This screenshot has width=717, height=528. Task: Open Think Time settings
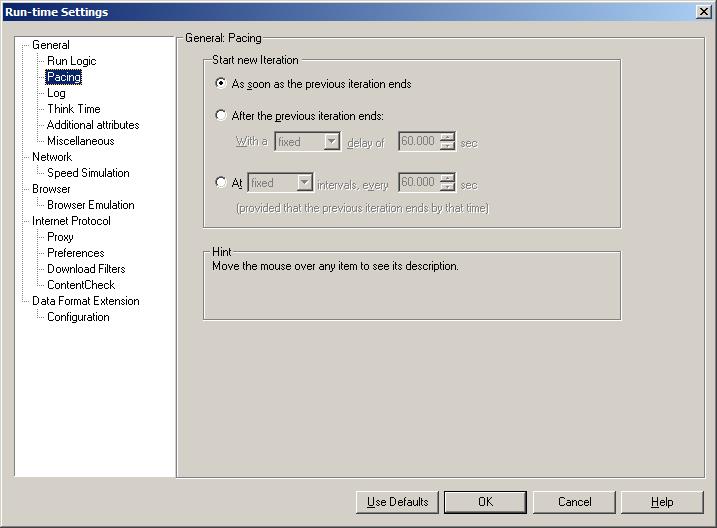click(73, 109)
